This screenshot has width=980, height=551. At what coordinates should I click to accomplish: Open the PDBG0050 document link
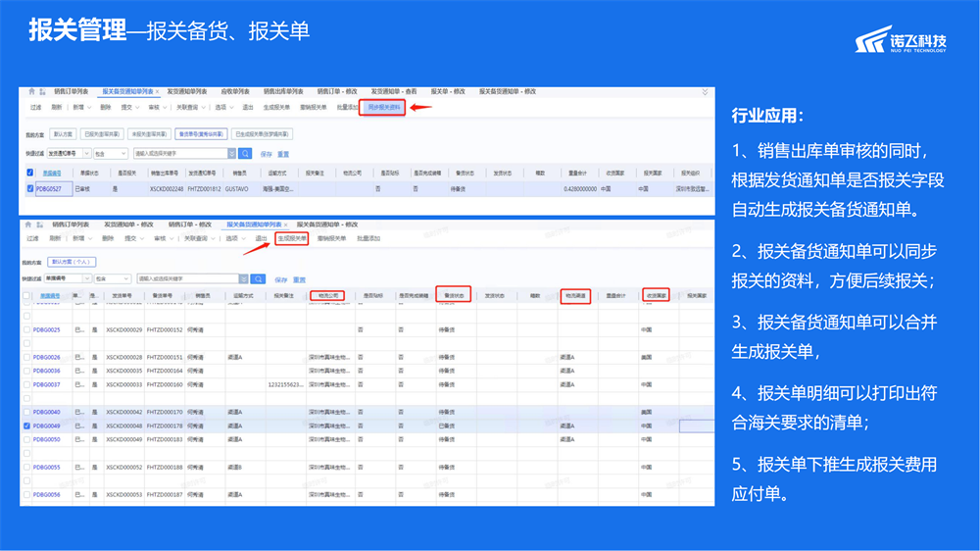click(x=46, y=439)
